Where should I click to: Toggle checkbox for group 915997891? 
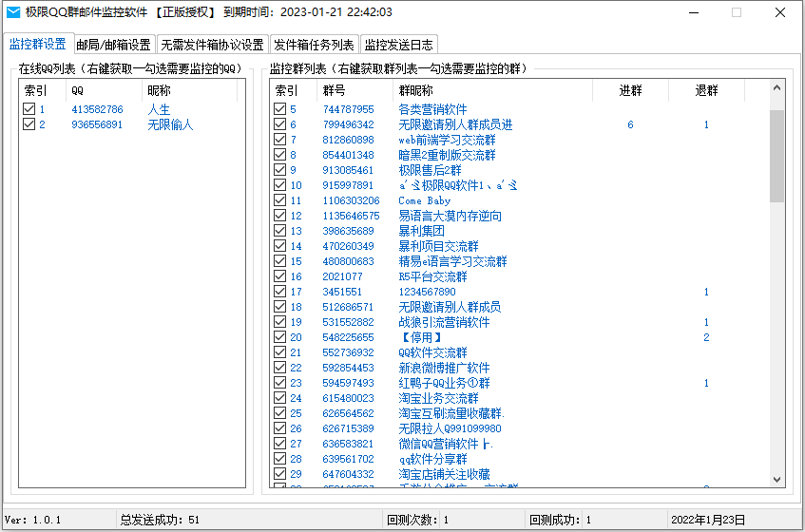coord(279,184)
